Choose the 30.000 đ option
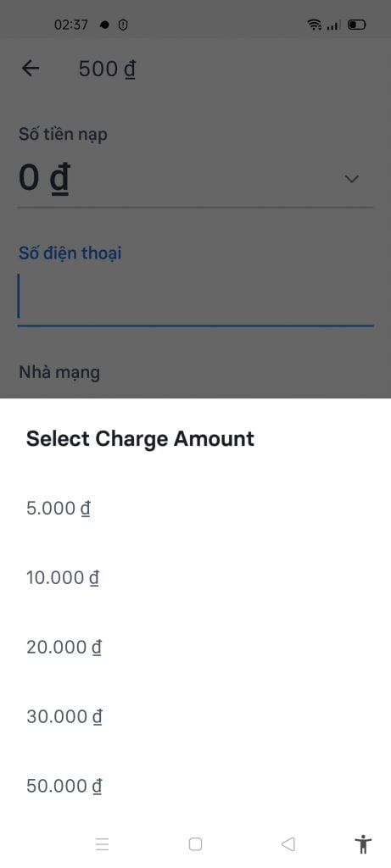 [x=195, y=717]
